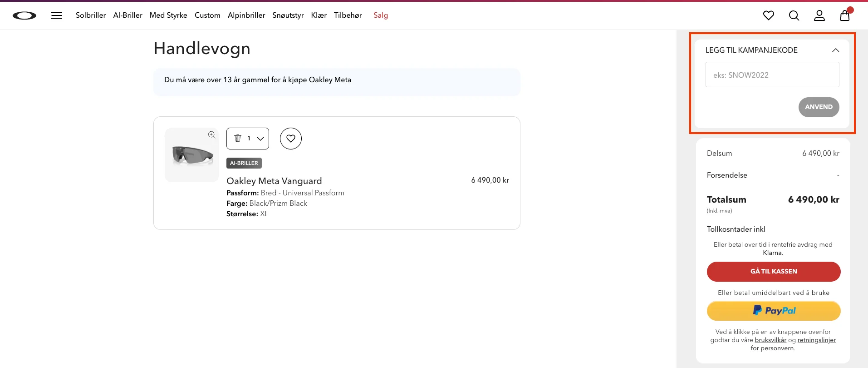
Task: Focus the campaign code input field
Action: 772,75
